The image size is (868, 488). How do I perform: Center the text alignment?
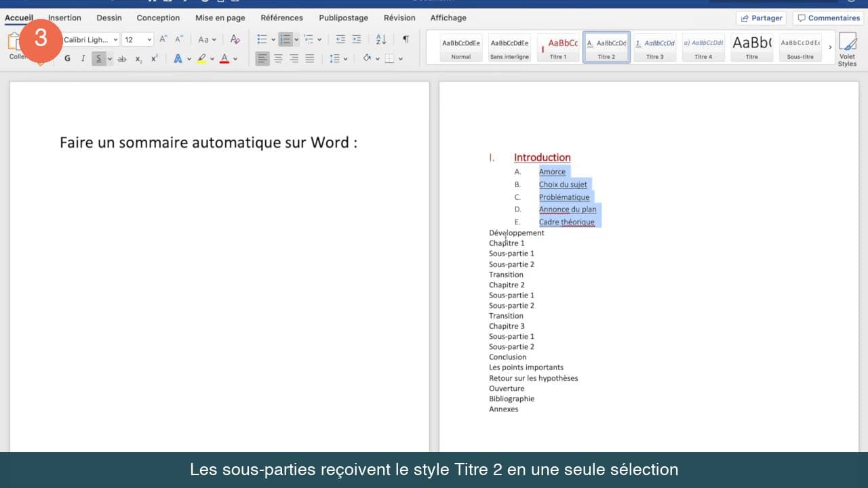(278, 59)
